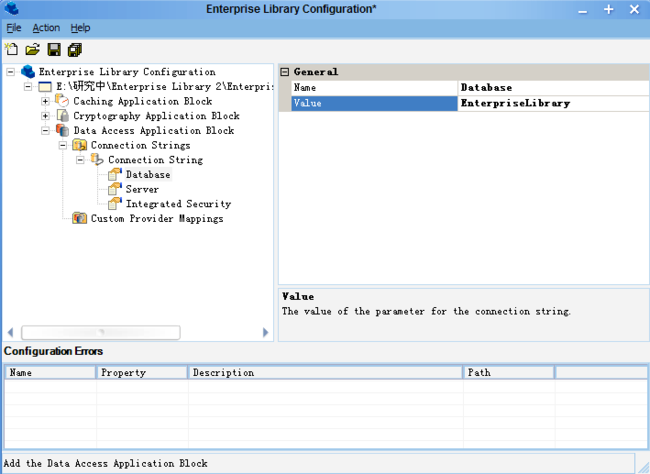This screenshot has height=474, width=650.
Task: Sort errors by Property column header
Action: pyautogui.click(x=142, y=372)
